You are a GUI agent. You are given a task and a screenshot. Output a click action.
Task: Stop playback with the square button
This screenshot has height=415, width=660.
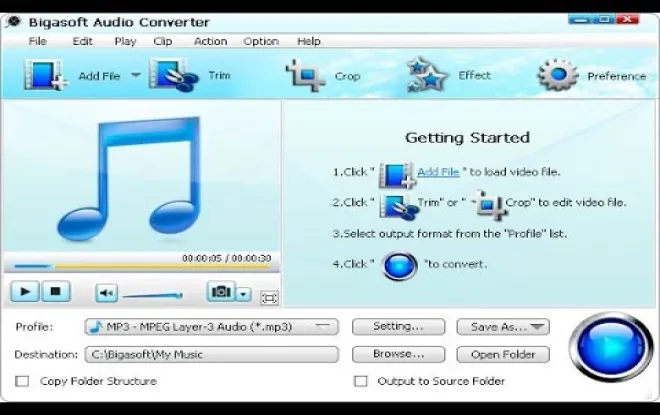tap(55, 291)
